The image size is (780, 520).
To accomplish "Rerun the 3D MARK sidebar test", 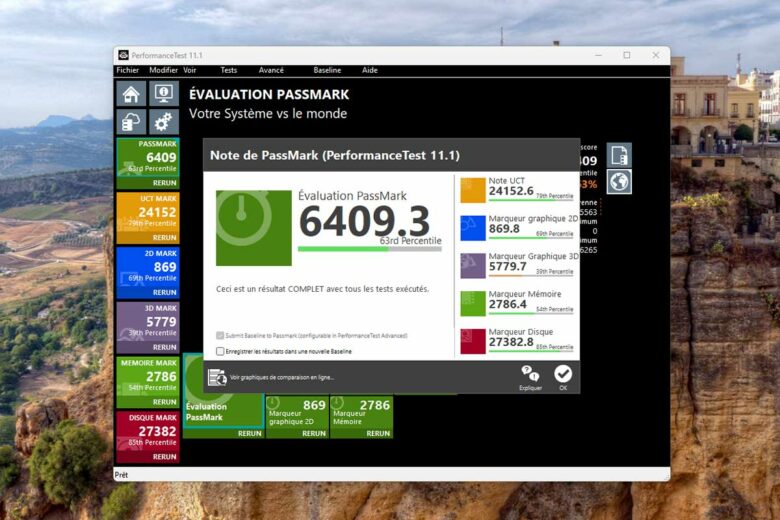I will click(165, 347).
